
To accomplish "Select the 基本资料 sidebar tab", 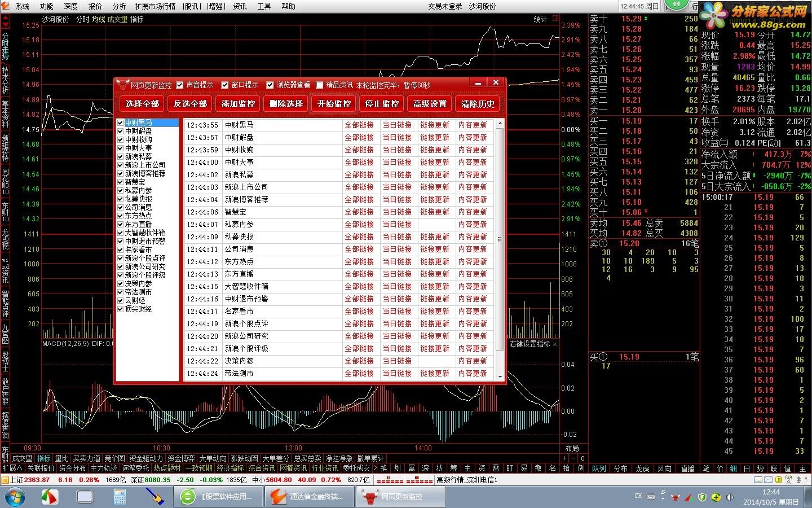I will pos(5,113).
